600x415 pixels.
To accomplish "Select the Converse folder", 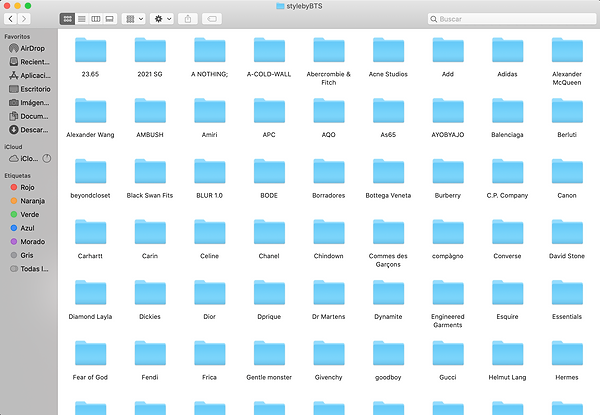I will coord(507,232).
